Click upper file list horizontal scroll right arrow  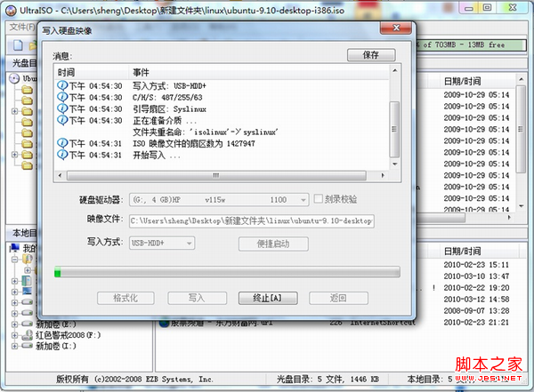(x=509, y=218)
